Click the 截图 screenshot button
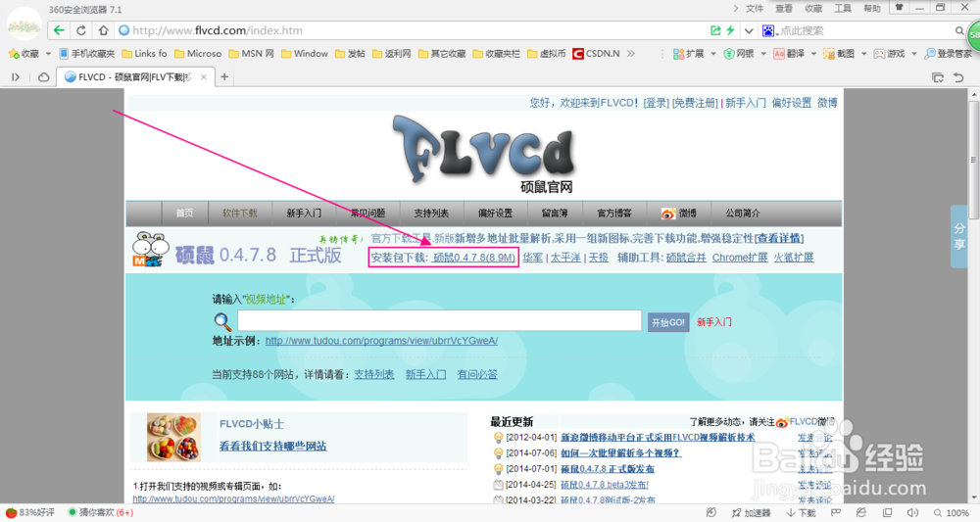The width and height of the screenshot is (980, 522). pos(839,54)
